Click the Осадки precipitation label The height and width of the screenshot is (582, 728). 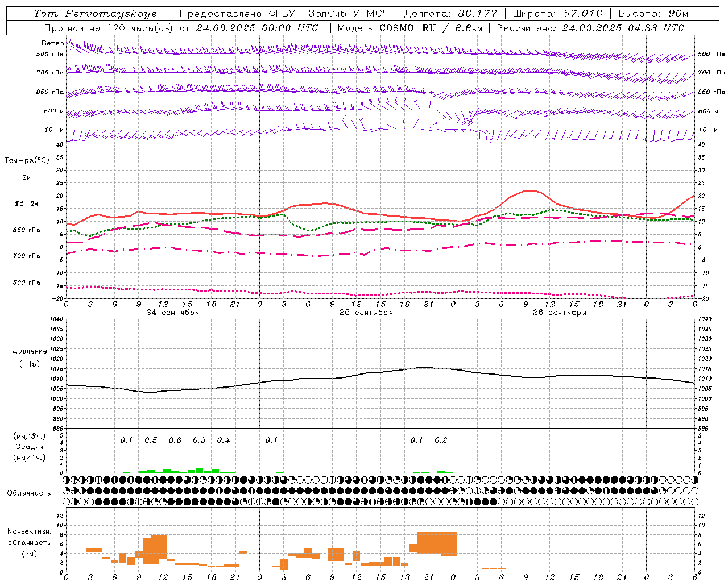(x=30, y=447)
